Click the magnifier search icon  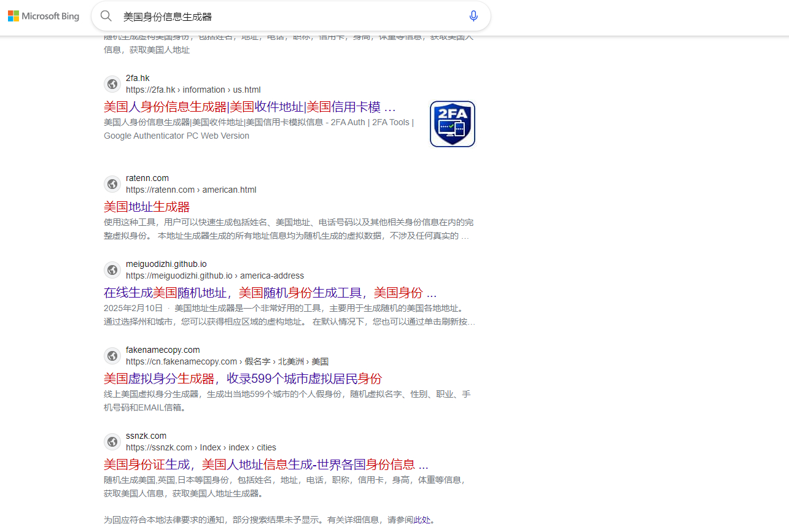point(106,17)
